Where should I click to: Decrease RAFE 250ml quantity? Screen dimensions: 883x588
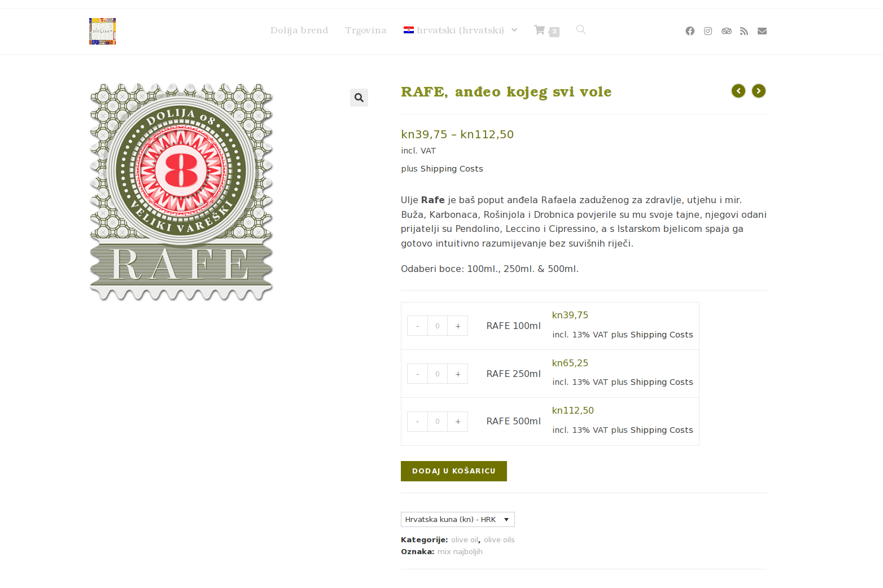[x=417, y=374]
